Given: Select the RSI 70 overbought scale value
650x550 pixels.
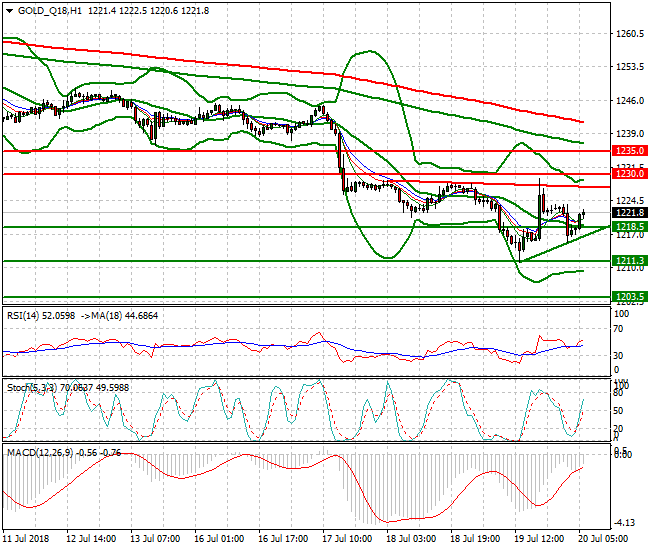Looking at the screenshot, I should (618, 329).
